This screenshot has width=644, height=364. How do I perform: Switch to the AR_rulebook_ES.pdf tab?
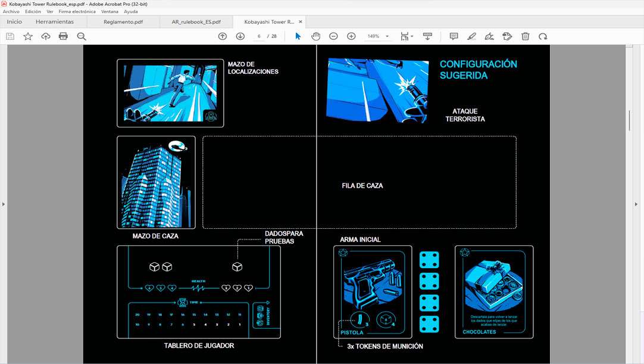(x=196, y=22)
